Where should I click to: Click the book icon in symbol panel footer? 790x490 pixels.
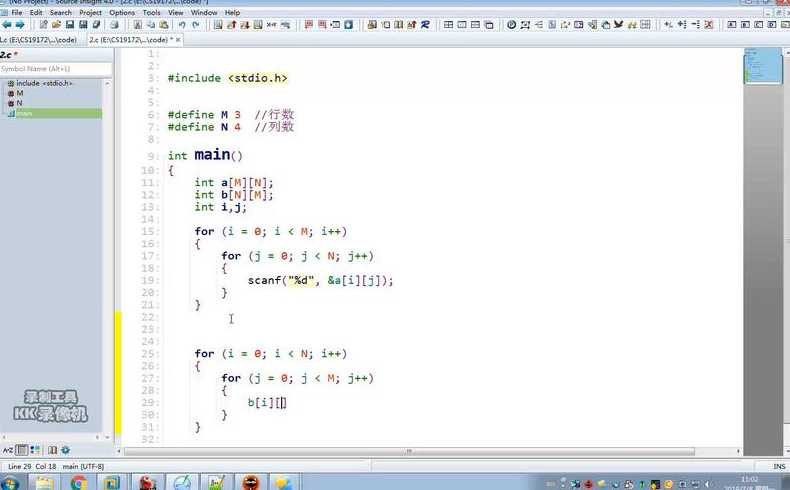pyautogui.click(x=52, y=450)
